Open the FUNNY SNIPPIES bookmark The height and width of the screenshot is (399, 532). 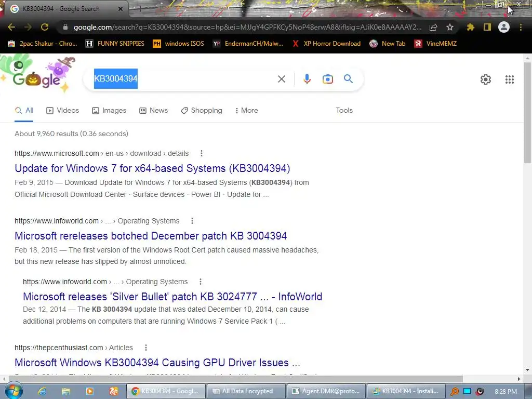[x=115, y=44]
